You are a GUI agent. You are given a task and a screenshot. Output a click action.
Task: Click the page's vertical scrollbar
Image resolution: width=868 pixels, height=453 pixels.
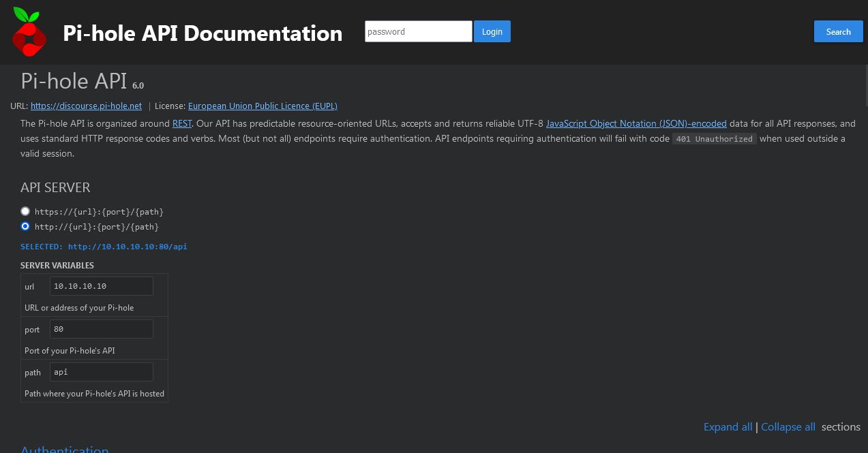coord(865,204)
